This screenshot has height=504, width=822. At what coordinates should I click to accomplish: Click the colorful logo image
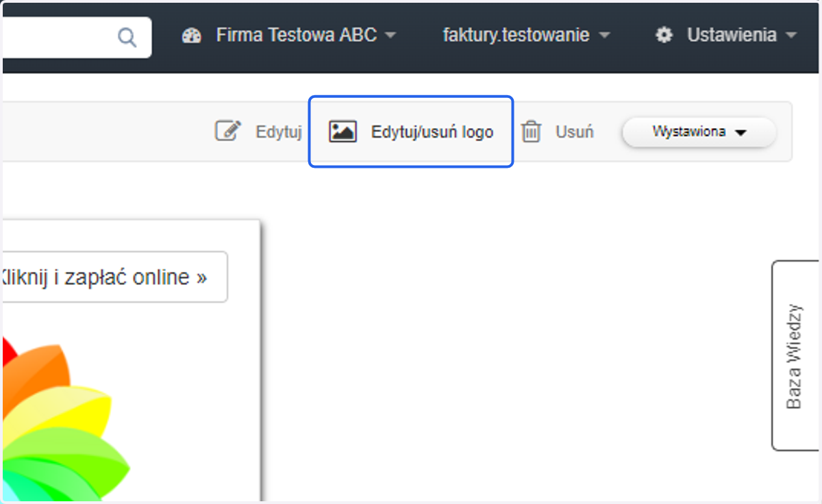[x=65, y=418]
